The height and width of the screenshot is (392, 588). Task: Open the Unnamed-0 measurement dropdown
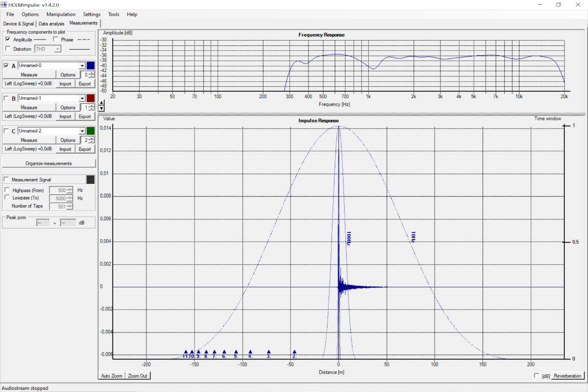coord(82,66)
